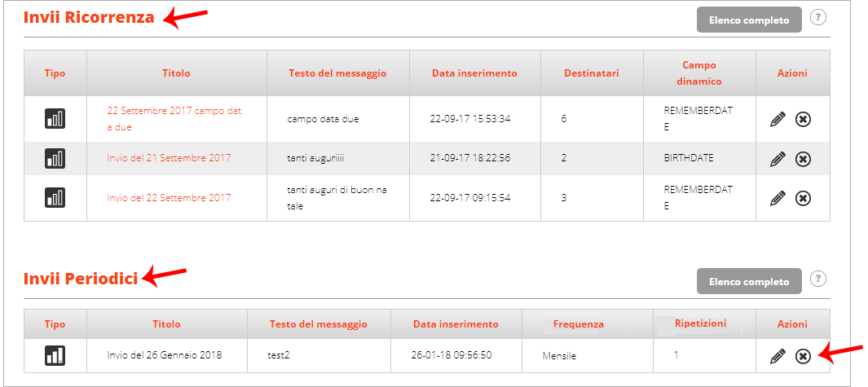Open statistics icon for 'campo data due' message
This screenshot has height=387, width=868.
point(55,118)
